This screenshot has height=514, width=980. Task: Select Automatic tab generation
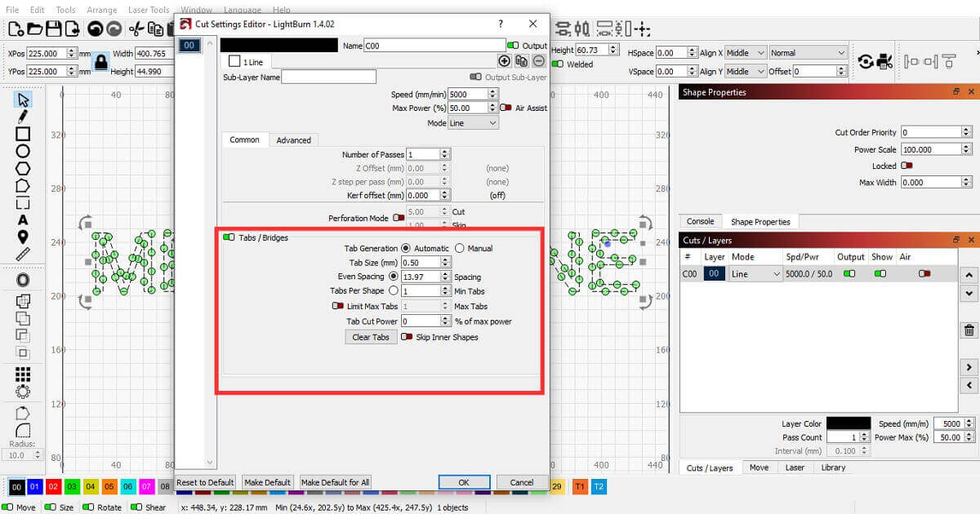pos(406,248)
